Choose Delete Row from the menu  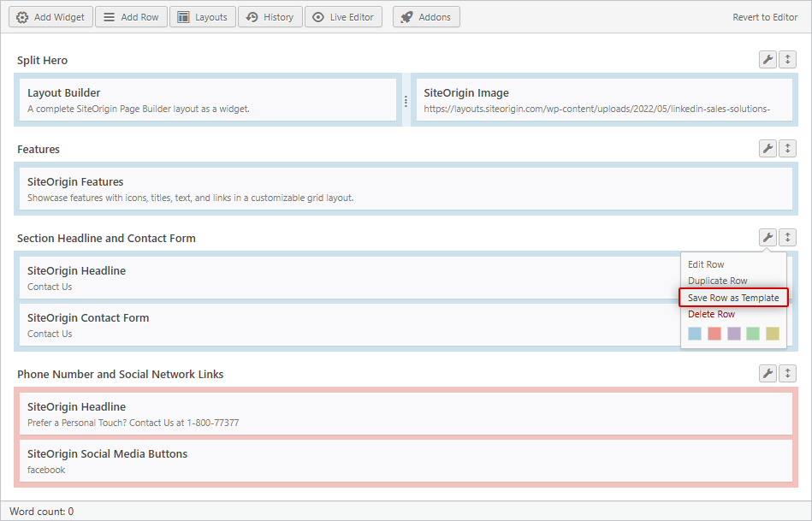[x=711, y=314]
